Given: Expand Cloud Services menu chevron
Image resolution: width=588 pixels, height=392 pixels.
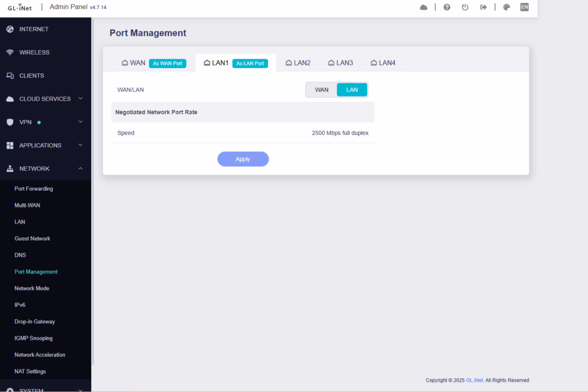Looking at the screenshot, I should coord(80,98).
